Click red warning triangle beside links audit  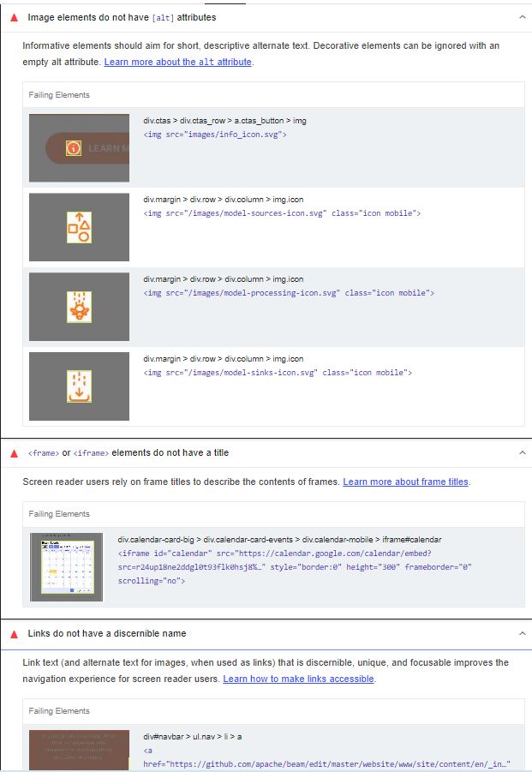pos(15,634)
